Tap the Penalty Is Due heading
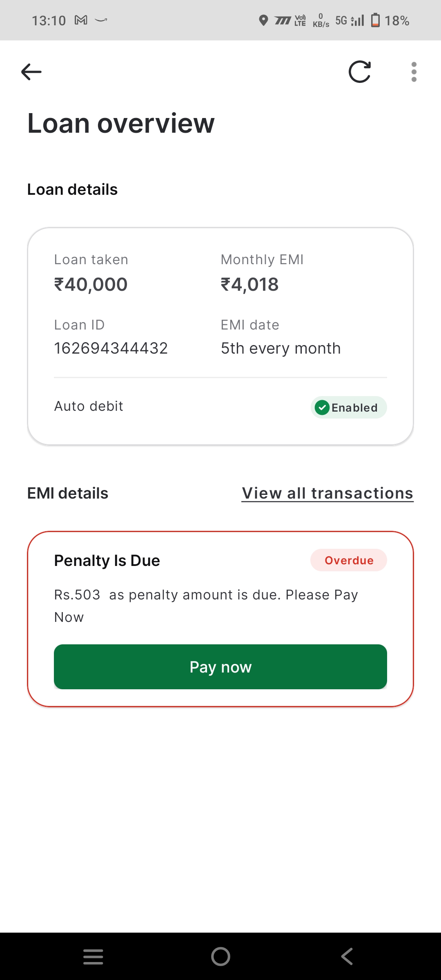The image size is (441, 980). 107,561
